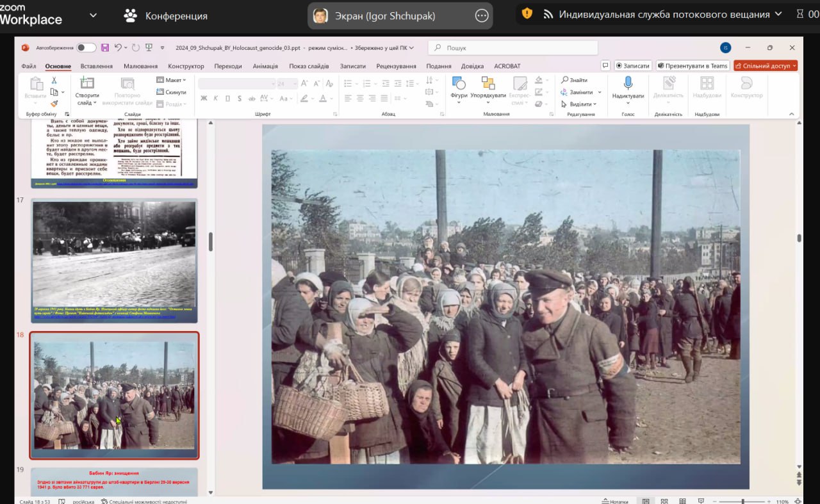Click normal view icon in status bar
This screenshot has width=820, height=504.
[646, 501]
